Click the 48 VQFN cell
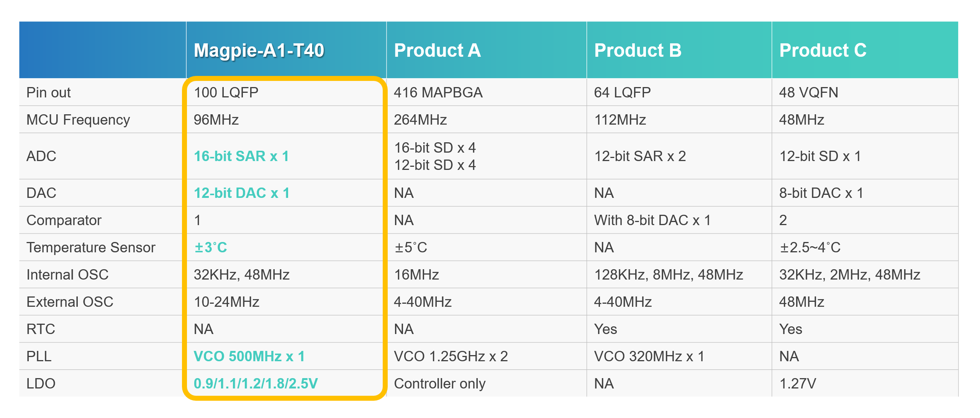The height and width of the screenshot is (418, 980). 808,92
